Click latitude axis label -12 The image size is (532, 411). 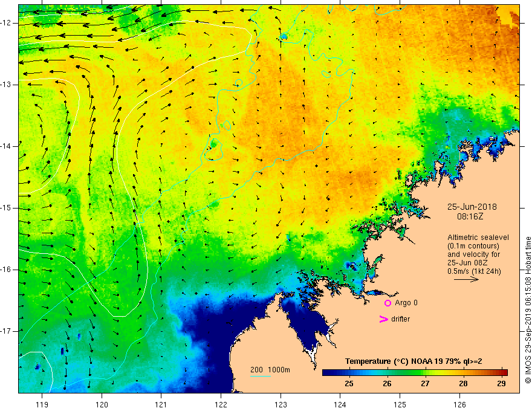tap(7, 23)
